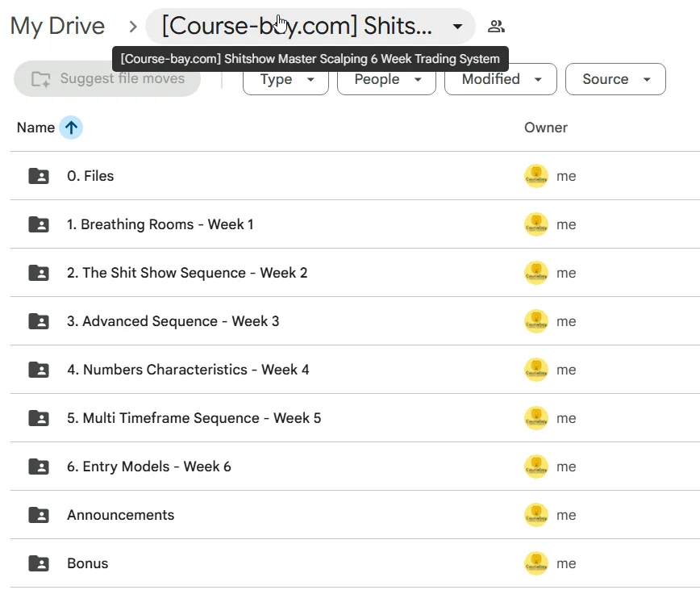Click 'me' owner text in Announcements row
The width and height of the screenshot is (700, 590).
pyautogui.click(x=566, y=516)
